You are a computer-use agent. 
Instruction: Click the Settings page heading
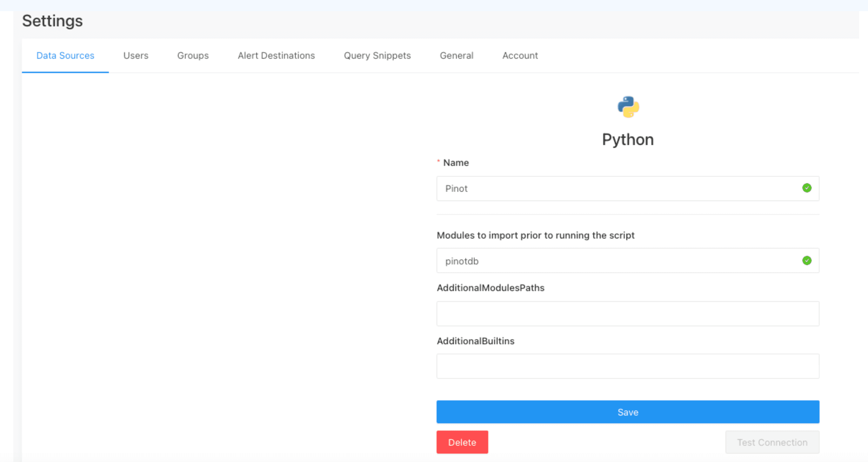click(52, 21)
